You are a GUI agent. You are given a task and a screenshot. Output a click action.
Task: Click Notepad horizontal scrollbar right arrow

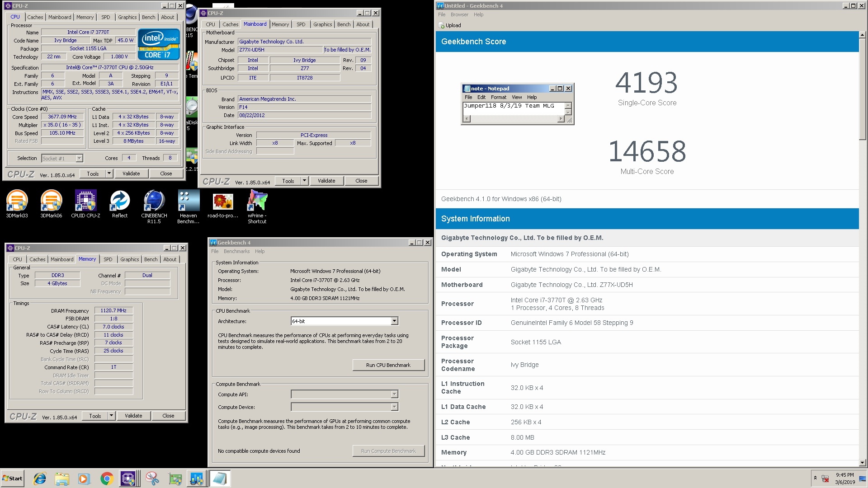pos(561,119)
